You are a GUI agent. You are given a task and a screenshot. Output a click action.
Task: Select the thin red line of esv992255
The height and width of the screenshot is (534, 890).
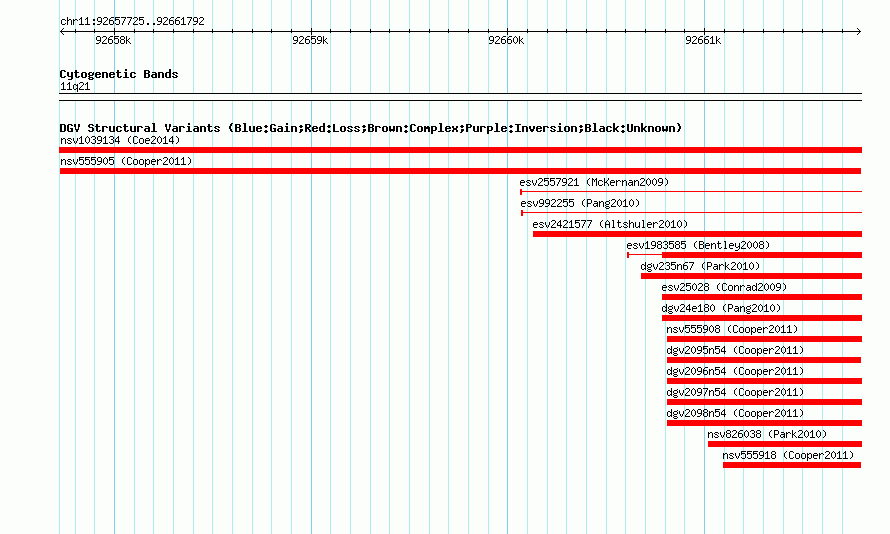tap(691, 213)
